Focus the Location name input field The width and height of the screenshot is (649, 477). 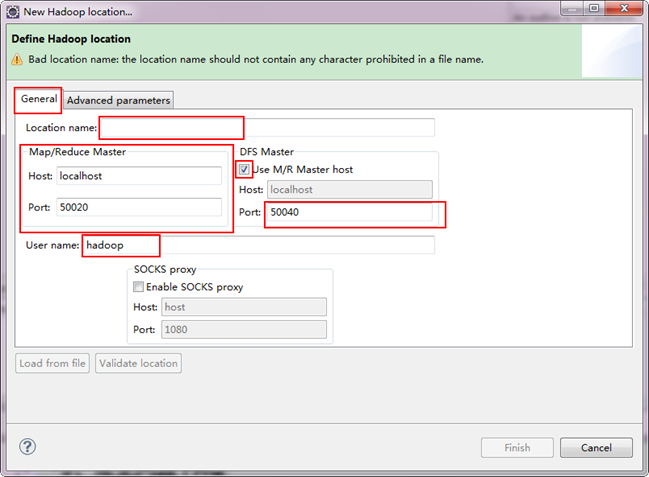(267, 127)
